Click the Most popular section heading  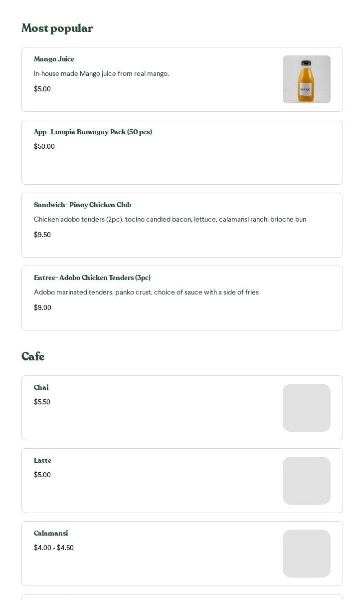(57, 28)
